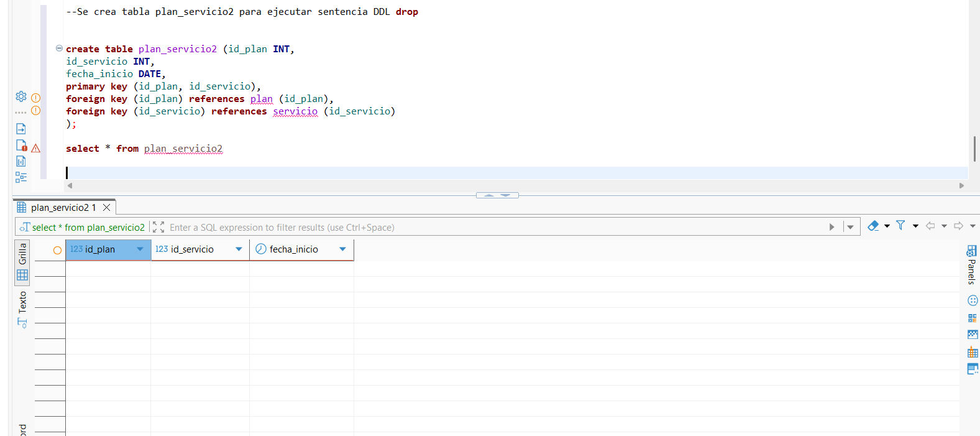The height and width of the screenshot is (436, 980).
Task: Click the circular dots icon below Panels
Action: click(x=973, y=300)
